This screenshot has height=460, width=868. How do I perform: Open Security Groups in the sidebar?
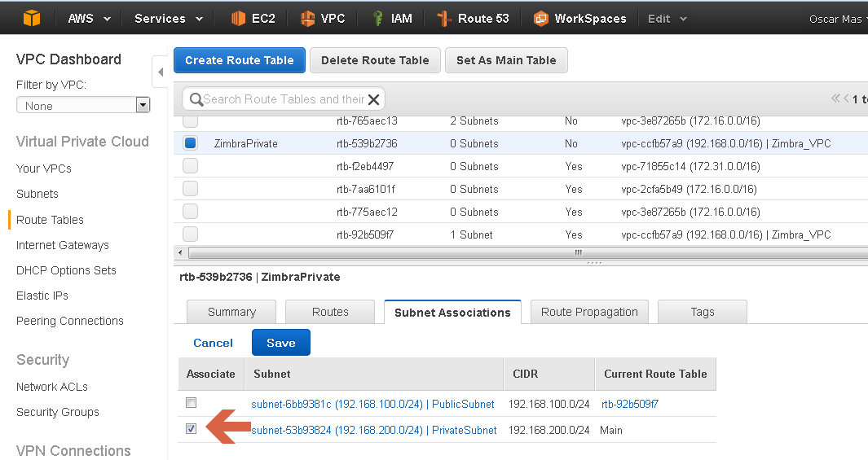pos(58,412)
